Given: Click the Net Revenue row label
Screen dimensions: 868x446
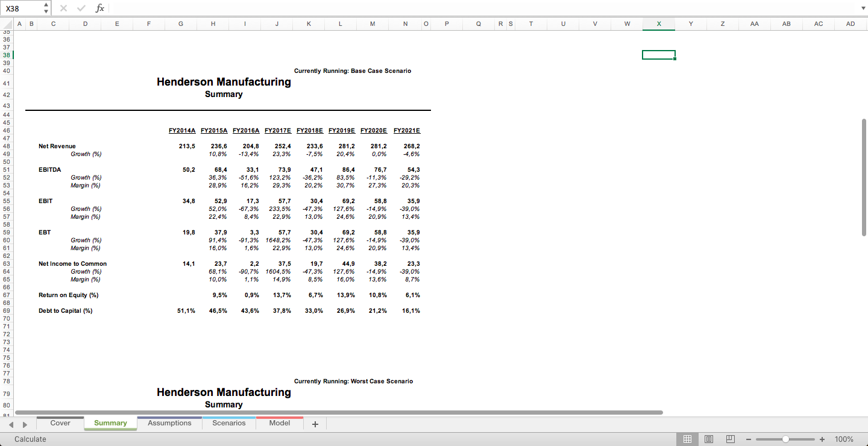Looking at the screenshot, I should click(x=57, y=146).
